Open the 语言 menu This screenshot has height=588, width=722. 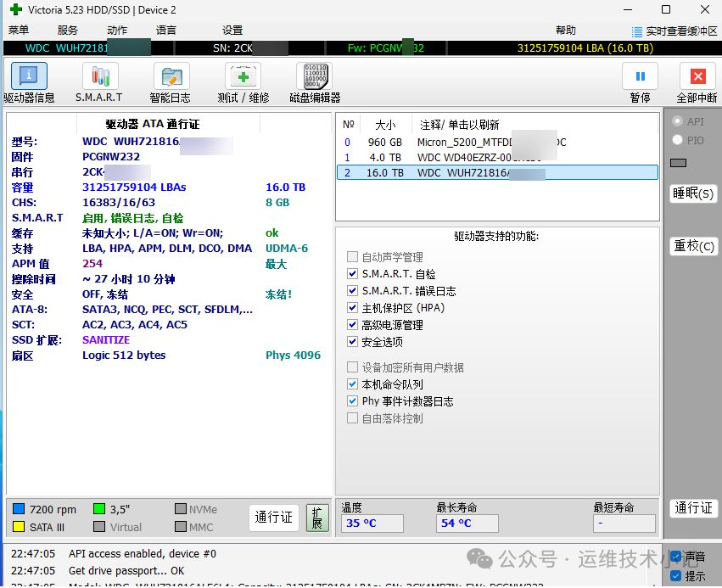click(166, 31)
